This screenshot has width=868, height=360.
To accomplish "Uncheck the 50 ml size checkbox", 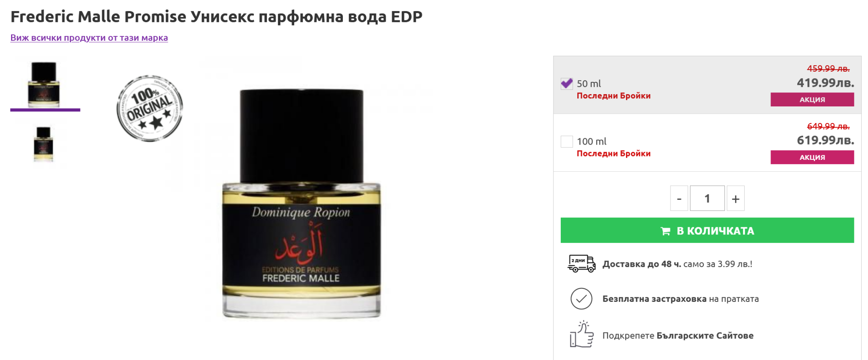I will point(567,84).
